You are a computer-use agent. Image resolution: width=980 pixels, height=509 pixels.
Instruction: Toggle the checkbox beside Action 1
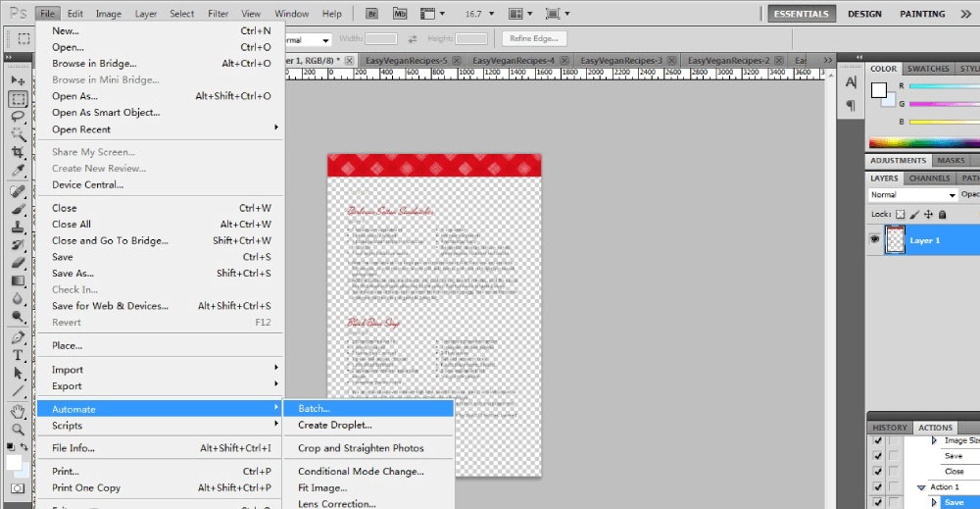click(876, 487)
